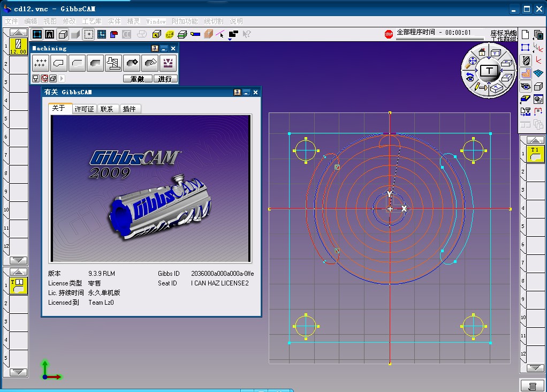The width and height of the screenshot is (547, 392).
Task: Click the red STOP sign icon
Action: point(389,34)
